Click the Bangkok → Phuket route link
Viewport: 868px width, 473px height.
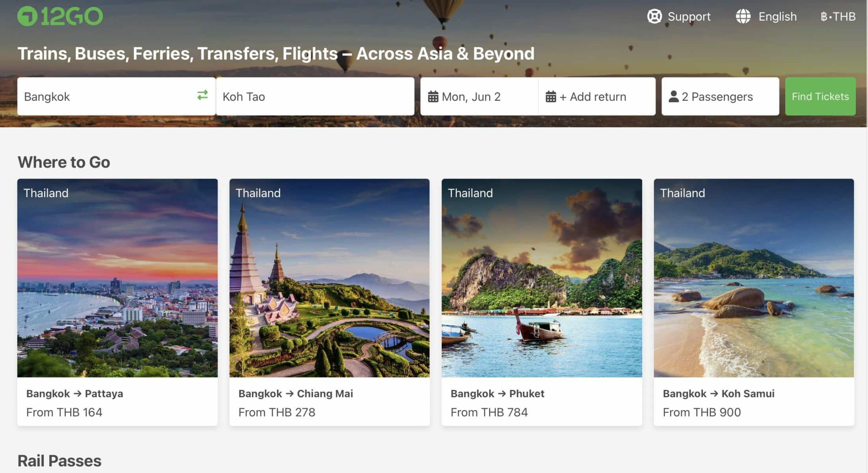[497, 393]
